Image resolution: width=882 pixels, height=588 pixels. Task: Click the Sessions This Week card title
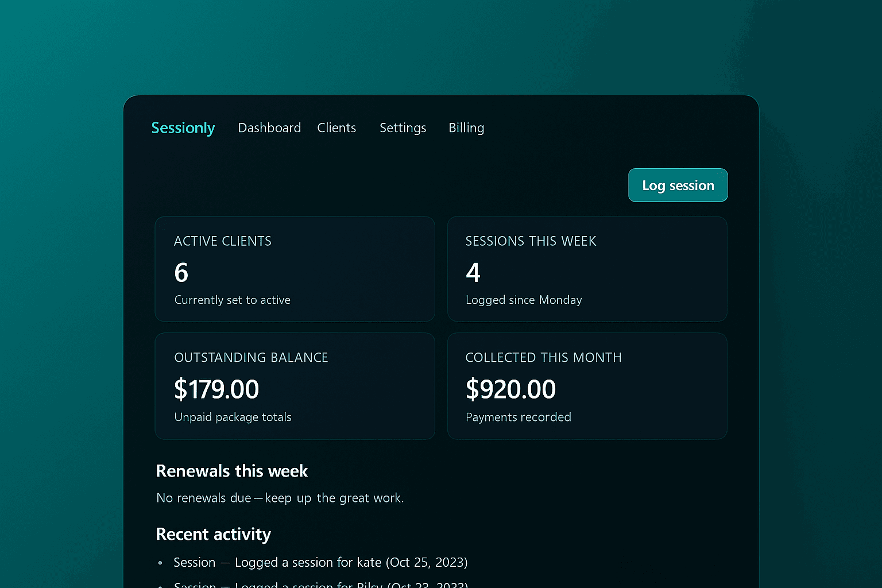click(531, 241)
